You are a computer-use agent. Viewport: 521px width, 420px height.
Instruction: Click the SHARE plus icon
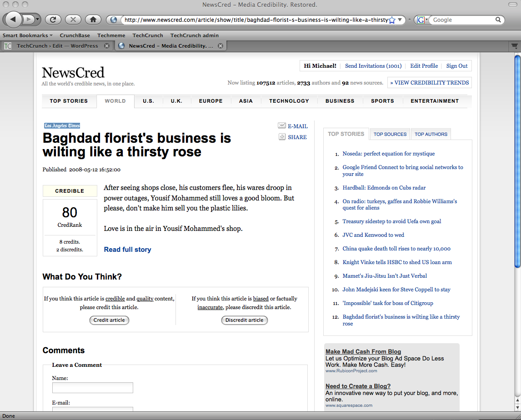coord(282,137)
